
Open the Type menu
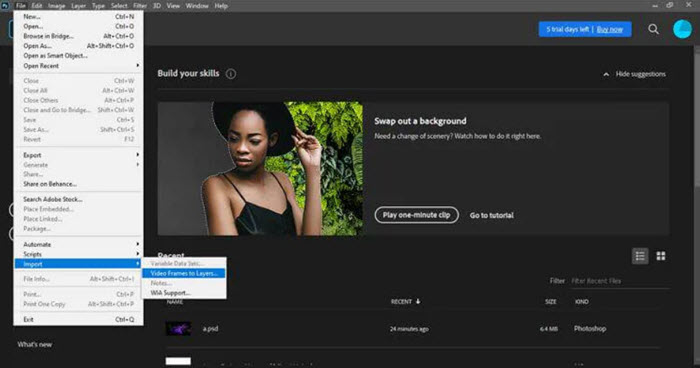tap(98, 6)
